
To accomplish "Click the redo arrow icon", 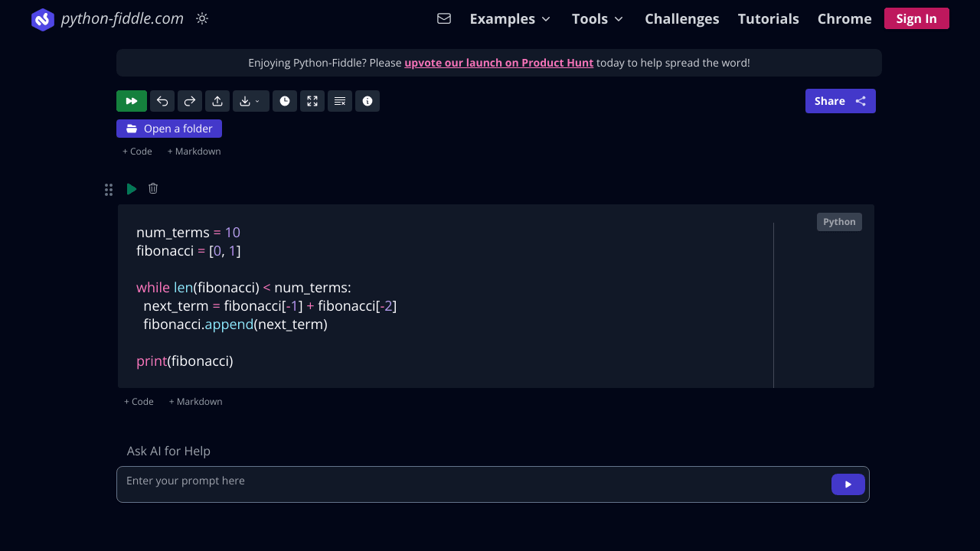I will pos(190,101).
